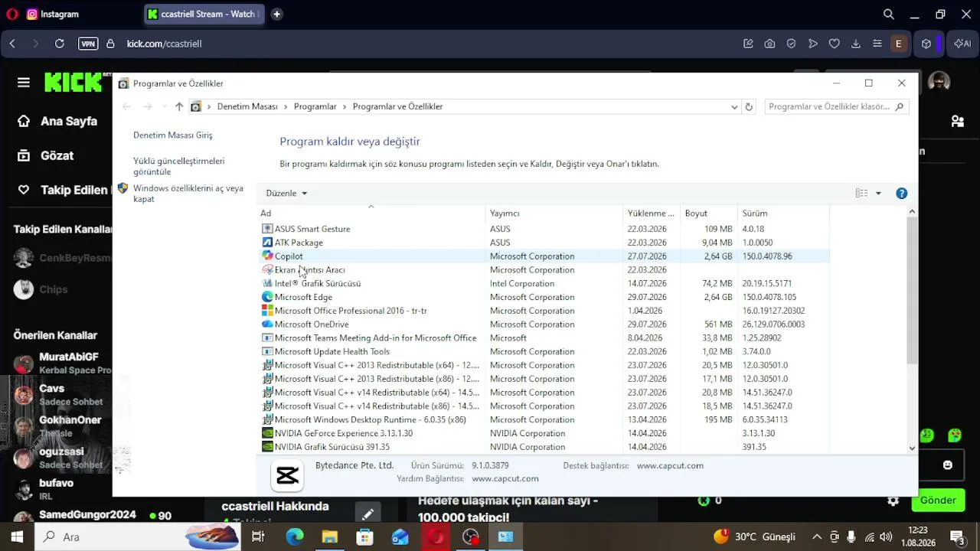Select NVIDIA GeForce Experience 3.13.1.30 row
Screen dimensions: 980x551
[544, 433]
